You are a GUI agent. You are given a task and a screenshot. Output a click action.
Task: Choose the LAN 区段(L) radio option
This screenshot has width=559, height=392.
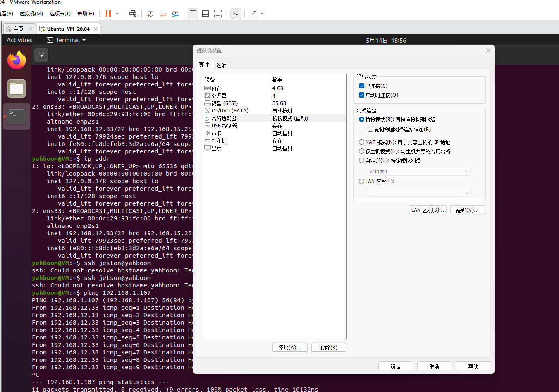(x=362, y=182)
